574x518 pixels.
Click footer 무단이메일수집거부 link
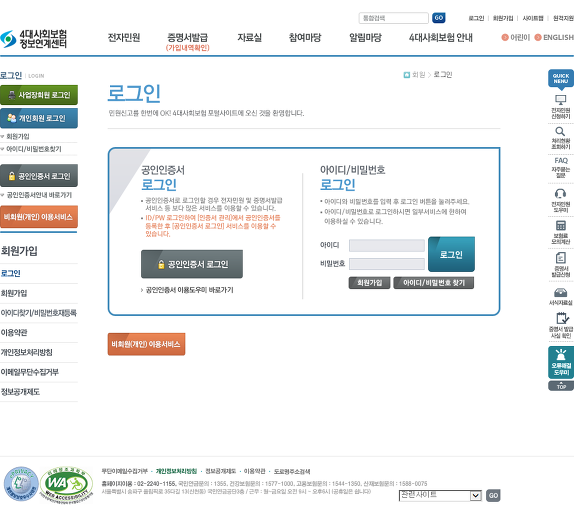[124, 471]
